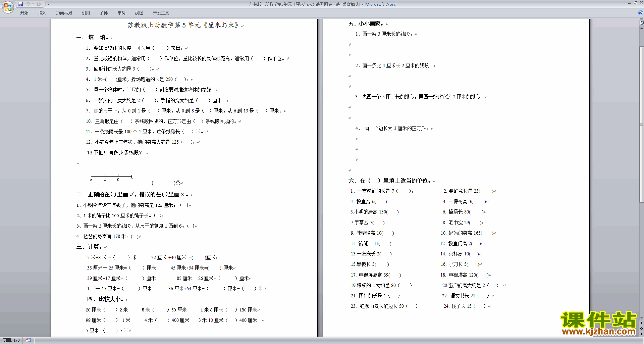Open the Office button menu
Image resolution: width=644 pixels, height=344 pixels.
[7, 7]
